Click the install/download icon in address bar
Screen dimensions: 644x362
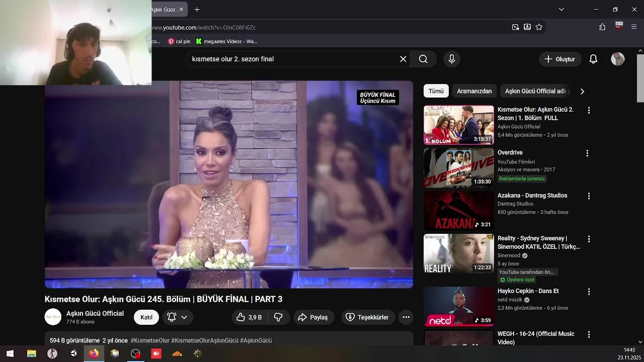coord(527,27)
